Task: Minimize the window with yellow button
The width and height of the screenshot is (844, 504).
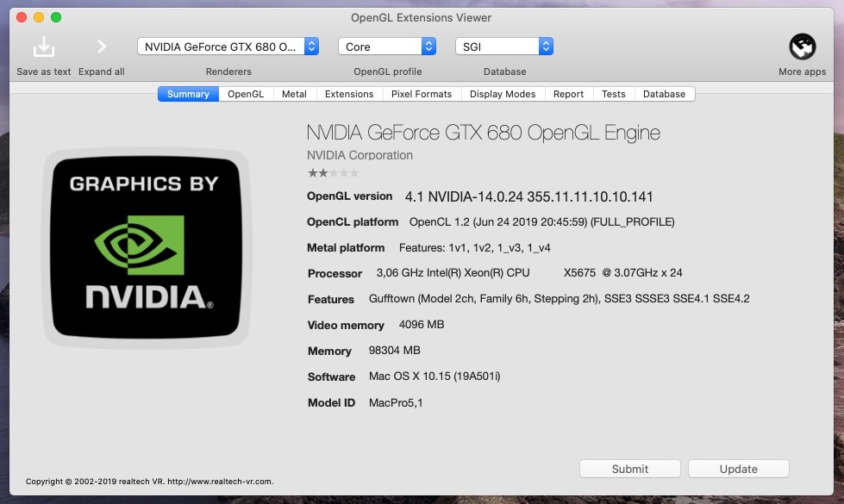Action: pos(39,17)
